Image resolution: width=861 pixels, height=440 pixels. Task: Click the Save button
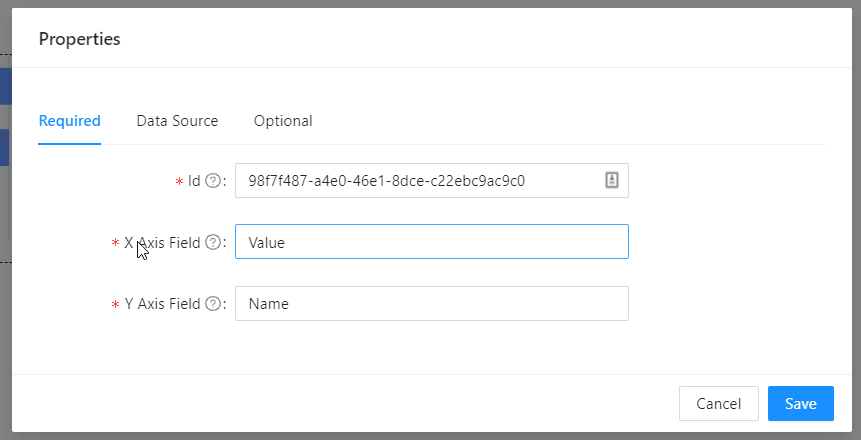point(801,404)
